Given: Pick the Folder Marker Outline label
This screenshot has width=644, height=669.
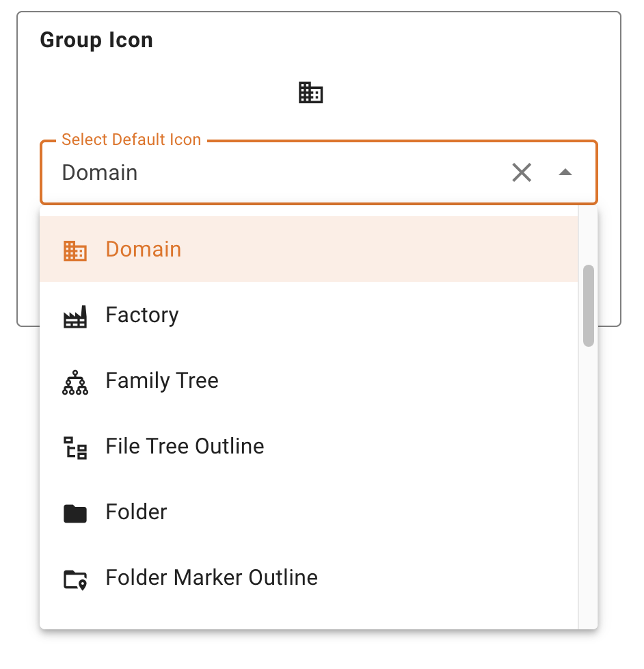Looking at the screenshot, I should [211, 578].
